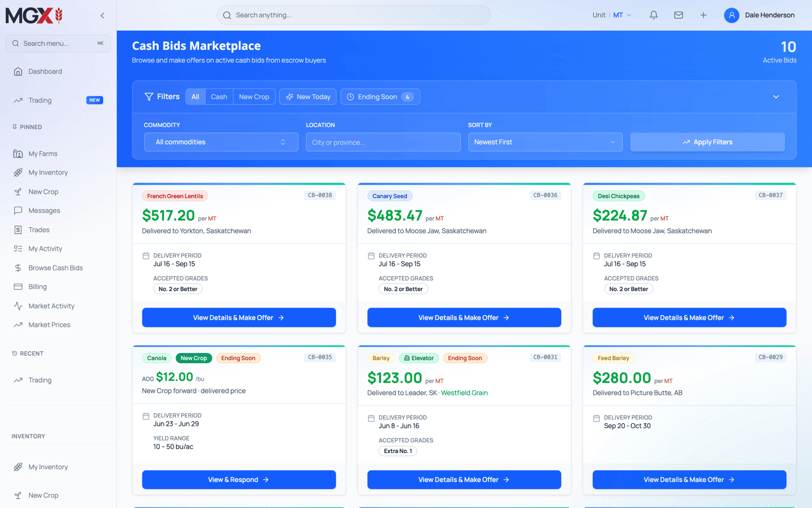The height and width of the screenshot is (508, 812).
Task: Open New Crop under Inventory section
Action: (x=58, y=496)
